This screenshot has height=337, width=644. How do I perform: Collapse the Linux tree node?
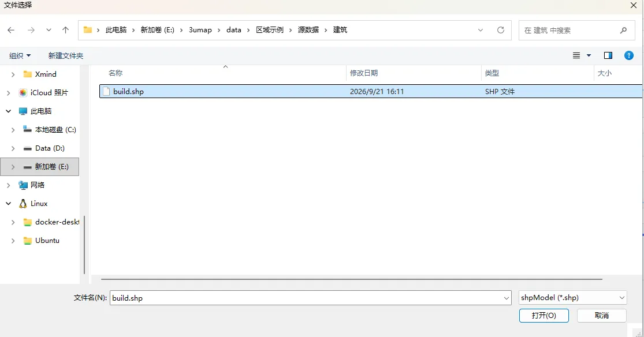click(8, 204)
